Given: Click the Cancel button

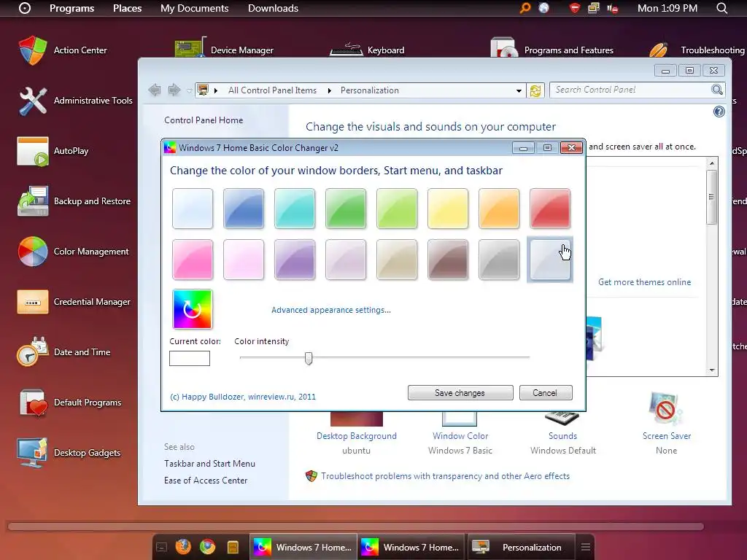Looking at the screenshot, I should tap(546, 393).
